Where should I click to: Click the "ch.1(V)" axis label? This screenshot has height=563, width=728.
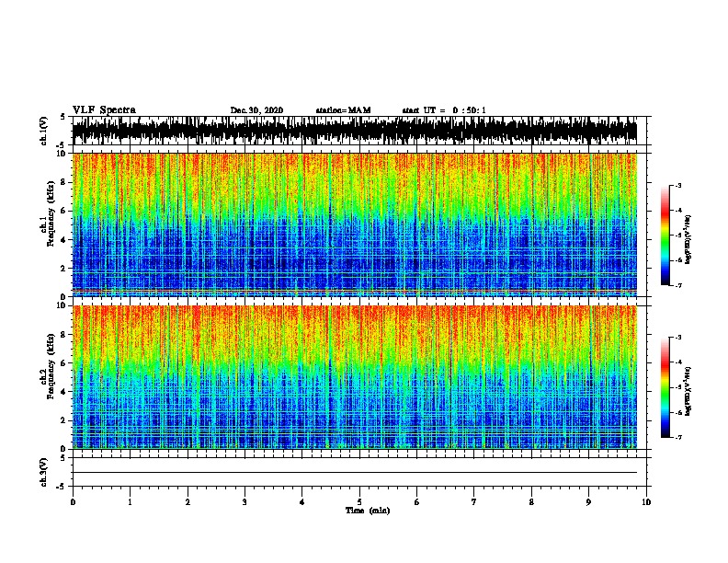pos(44,131)
